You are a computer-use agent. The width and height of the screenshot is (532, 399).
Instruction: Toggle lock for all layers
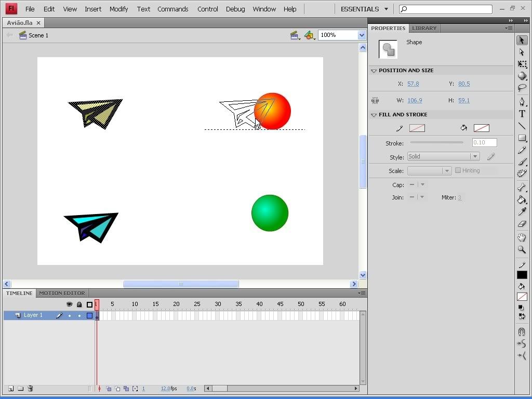(79, 304)
